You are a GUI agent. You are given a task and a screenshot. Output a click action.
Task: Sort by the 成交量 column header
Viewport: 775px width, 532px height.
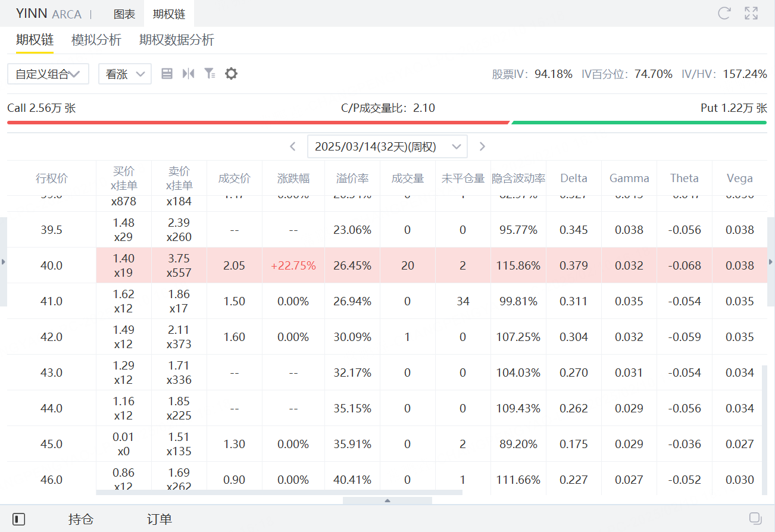pyautogui.click(x=408, y=178)
